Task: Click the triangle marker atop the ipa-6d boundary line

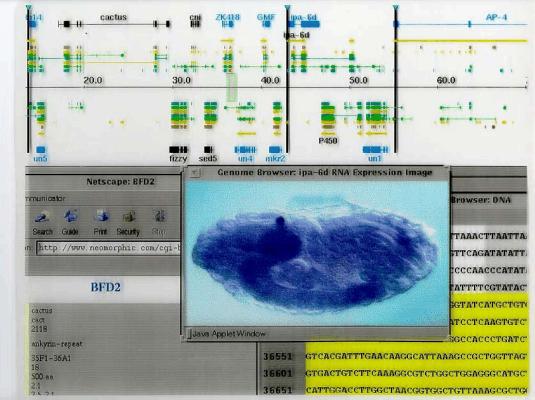Action: [x=287, y=8]
